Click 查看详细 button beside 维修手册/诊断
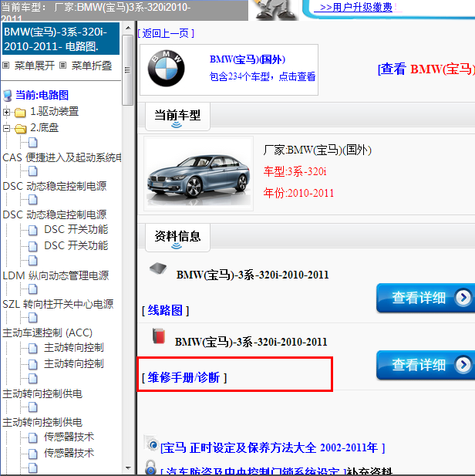The image size is (475, 476). (x=426, y=365)
